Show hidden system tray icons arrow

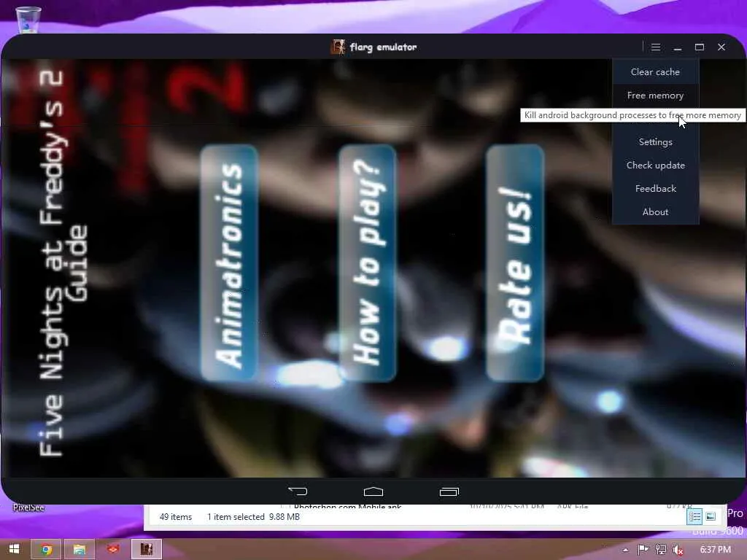coord(625,550)
